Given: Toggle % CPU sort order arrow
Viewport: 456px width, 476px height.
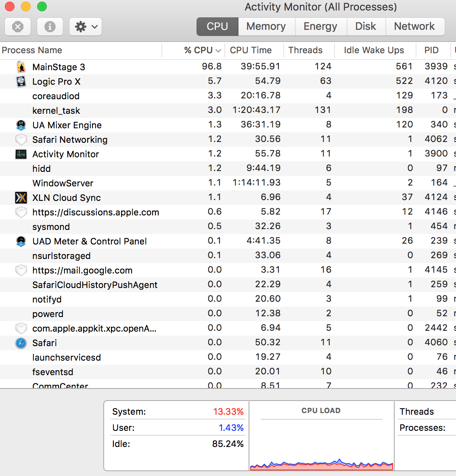Looking at the screenshot, I should tap(219, 50).
